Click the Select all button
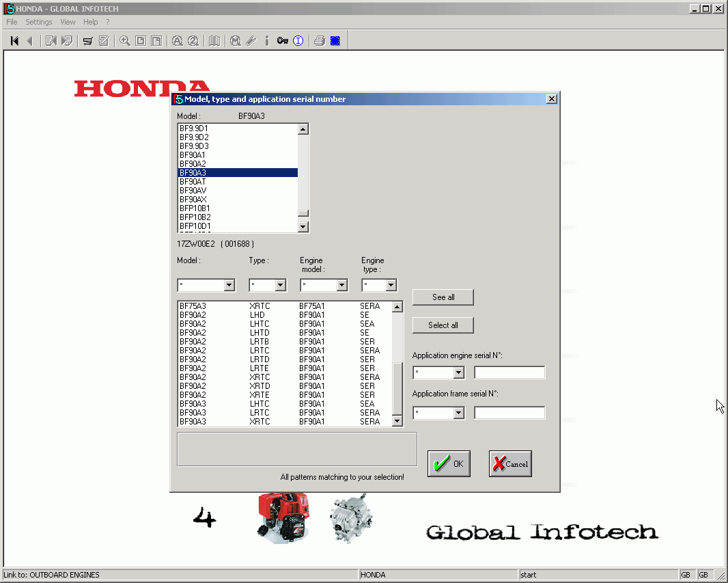728x583 pixels. coord(443,325)
